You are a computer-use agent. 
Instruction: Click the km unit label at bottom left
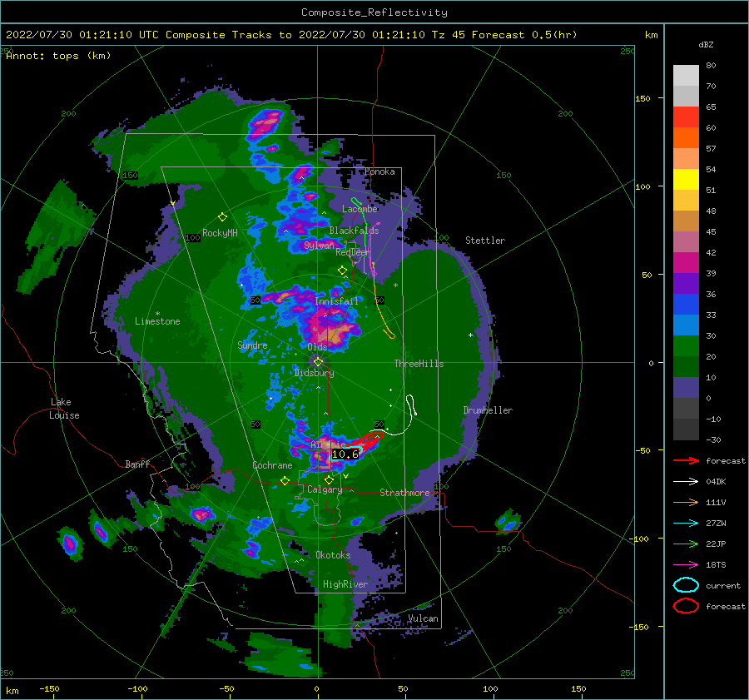[x=12, y=691]
